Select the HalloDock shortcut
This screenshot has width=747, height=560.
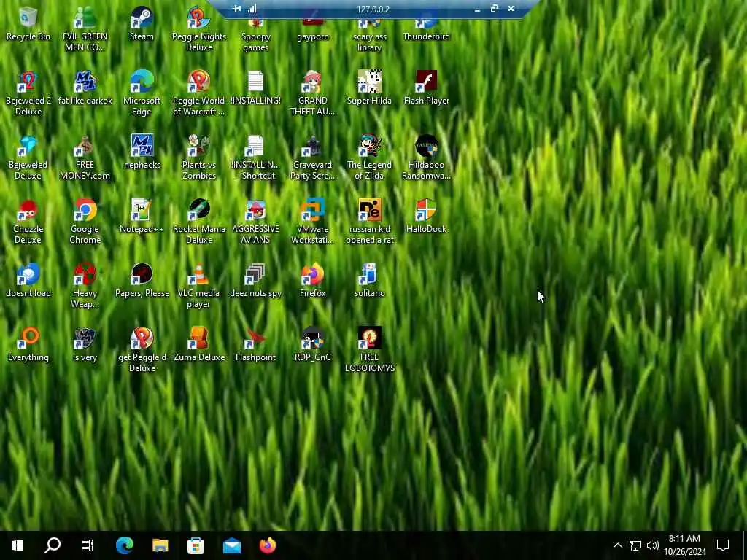tap(426, 217)
